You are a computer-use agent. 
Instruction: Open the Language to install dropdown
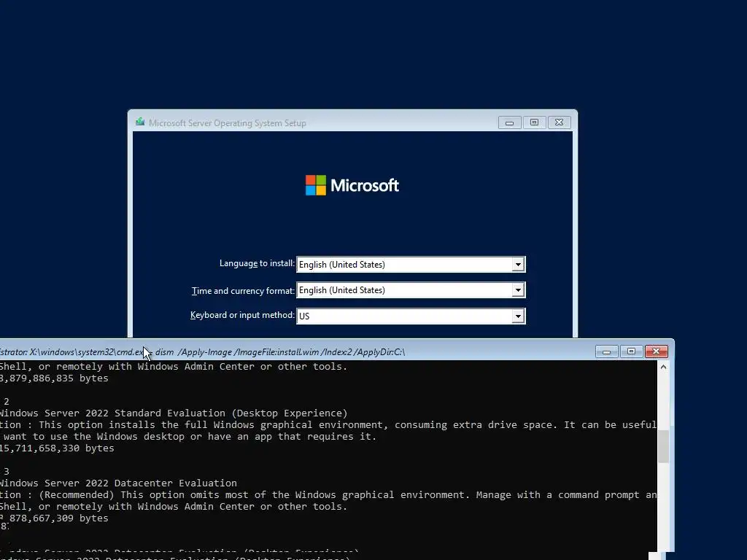point(411,264)
